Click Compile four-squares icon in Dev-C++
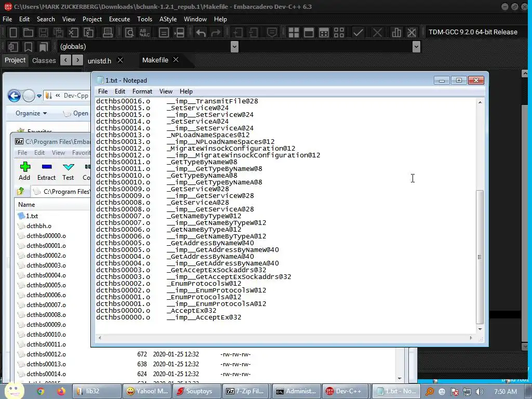This screenshot has height=399, width=532. click(294, 32)
